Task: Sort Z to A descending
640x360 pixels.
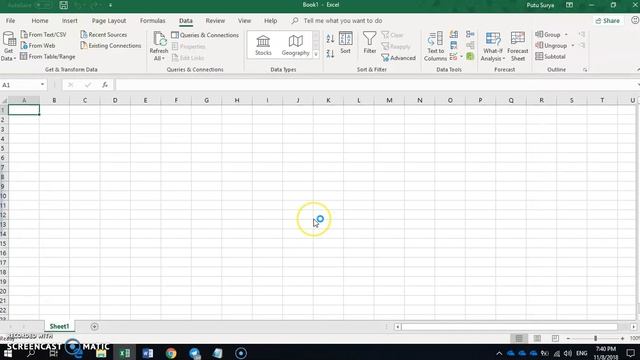Action: (330, 53)
